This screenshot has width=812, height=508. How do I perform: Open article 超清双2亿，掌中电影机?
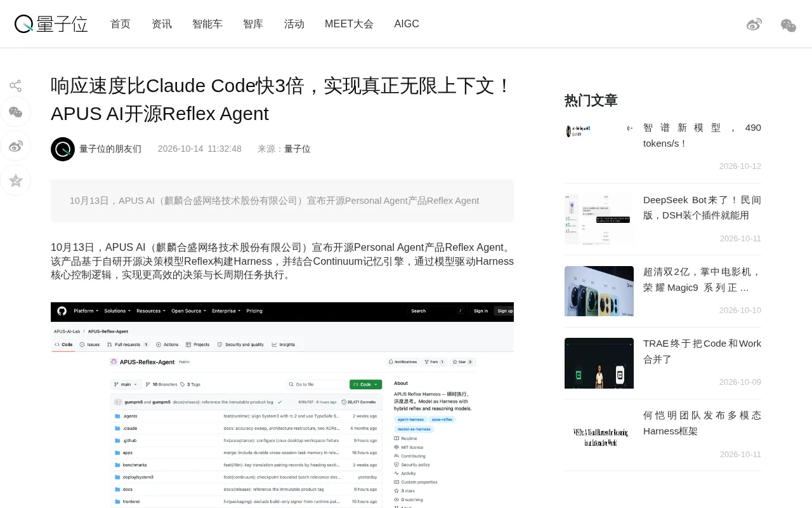(702, 279)
